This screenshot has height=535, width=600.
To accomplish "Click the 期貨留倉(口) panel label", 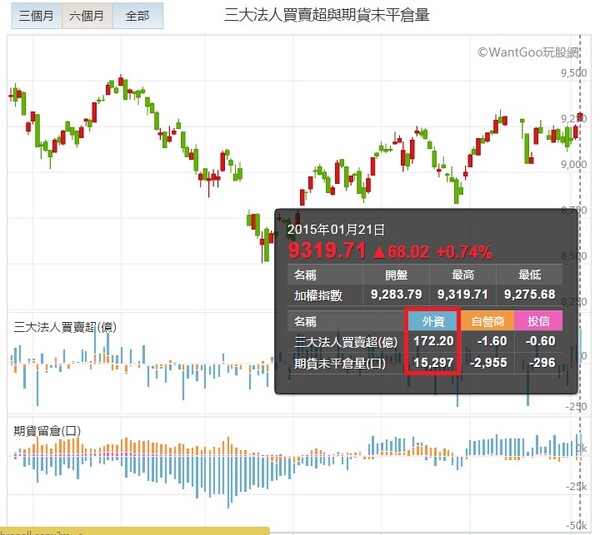I will (48, 430).
